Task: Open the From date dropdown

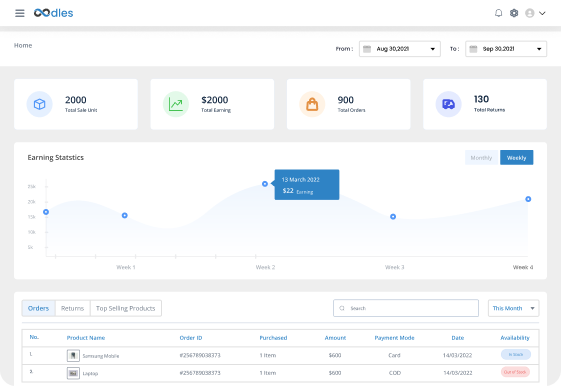Action: pyautogui.click(x=400, y=49)
